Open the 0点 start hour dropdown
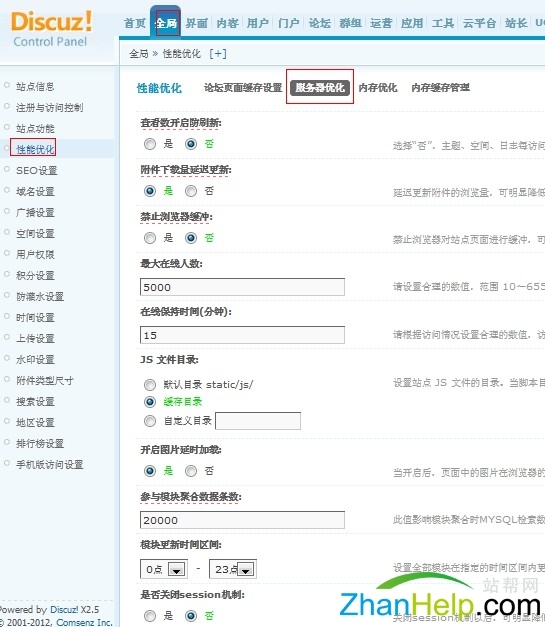This screenshot has height=627, width=545. 164,569
